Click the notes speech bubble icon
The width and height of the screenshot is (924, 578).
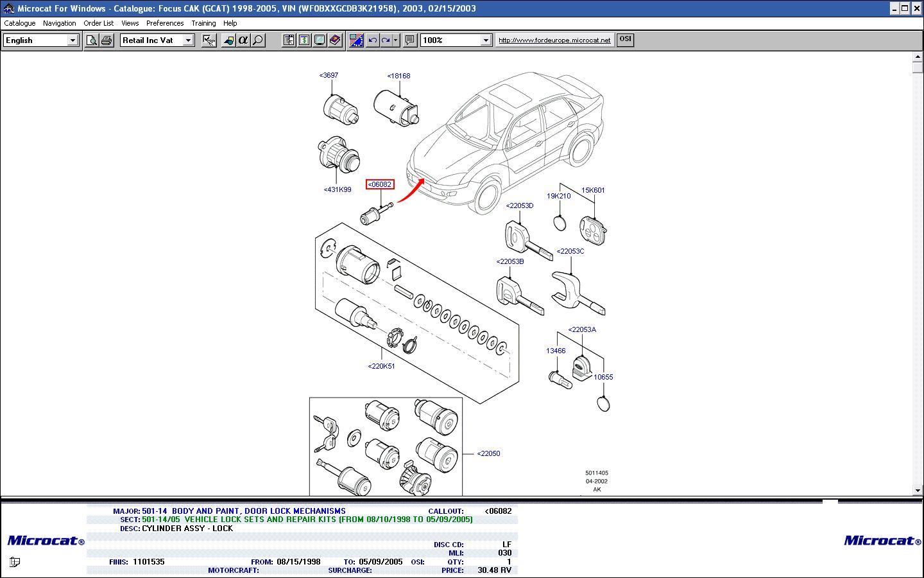point(410,40)
